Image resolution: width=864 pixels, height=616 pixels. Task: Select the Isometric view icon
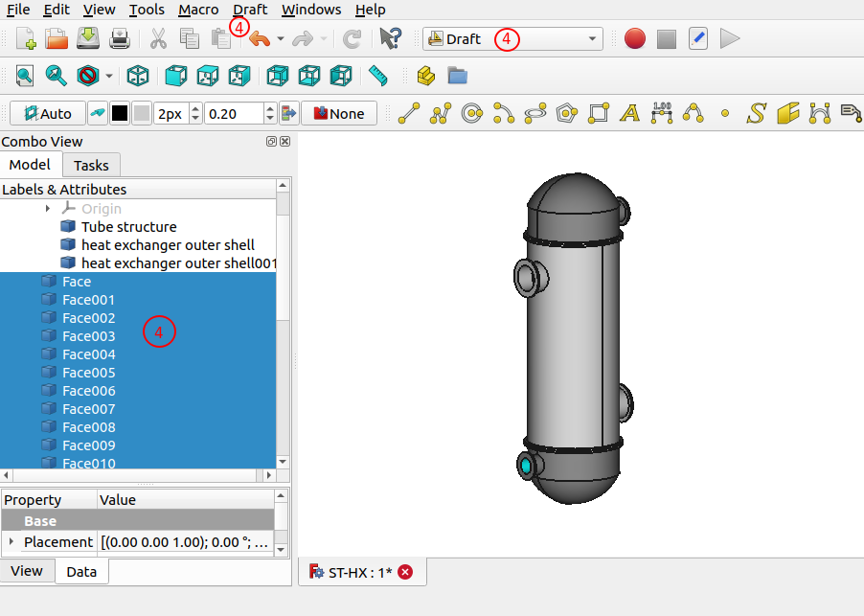[x=138, y=74]
